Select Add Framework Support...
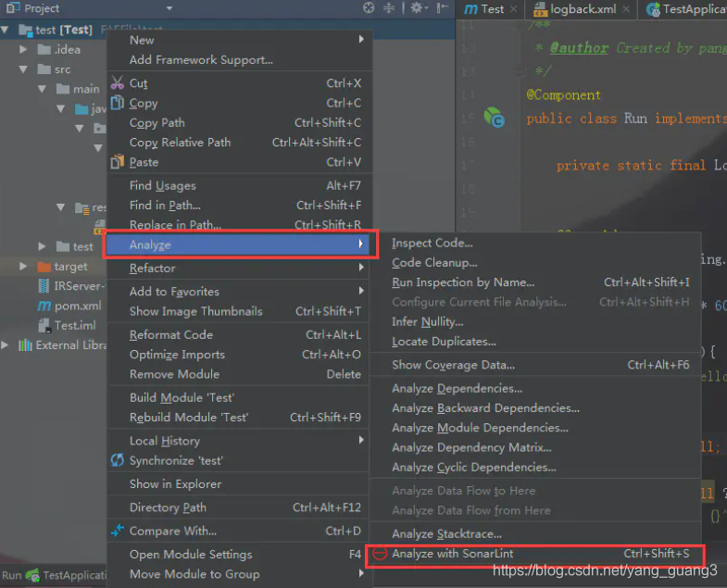This screenshot has width=727, height=588. tap(239, 60)
